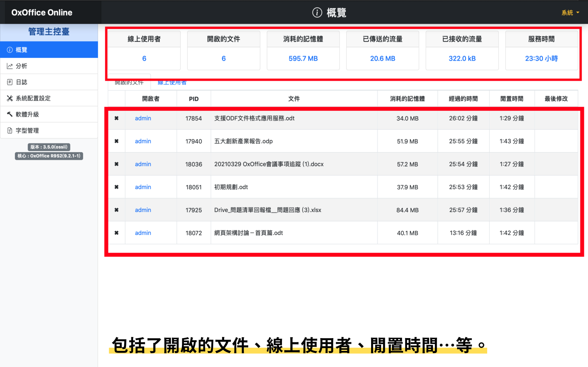Click memory cell 84.4 MB
The height and width of the screenshot is (367, 588).
click(x=407, y=210)
